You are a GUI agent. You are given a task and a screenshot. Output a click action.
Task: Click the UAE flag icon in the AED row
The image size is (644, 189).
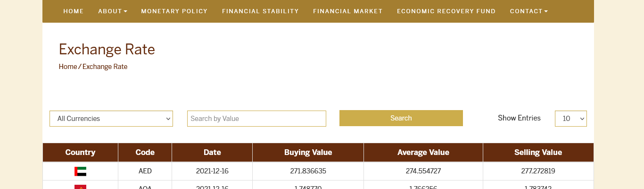click(80, 171)
